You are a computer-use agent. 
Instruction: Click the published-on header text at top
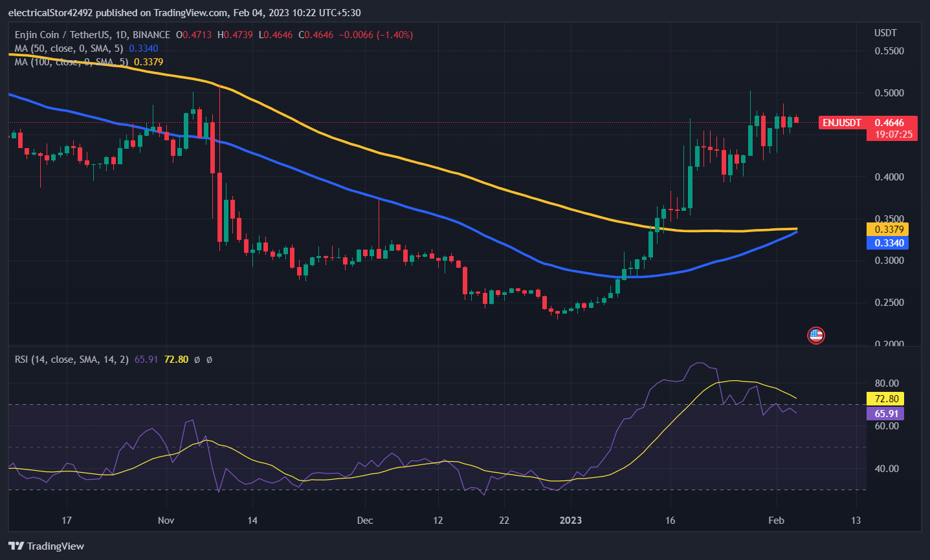click(184, 13)
